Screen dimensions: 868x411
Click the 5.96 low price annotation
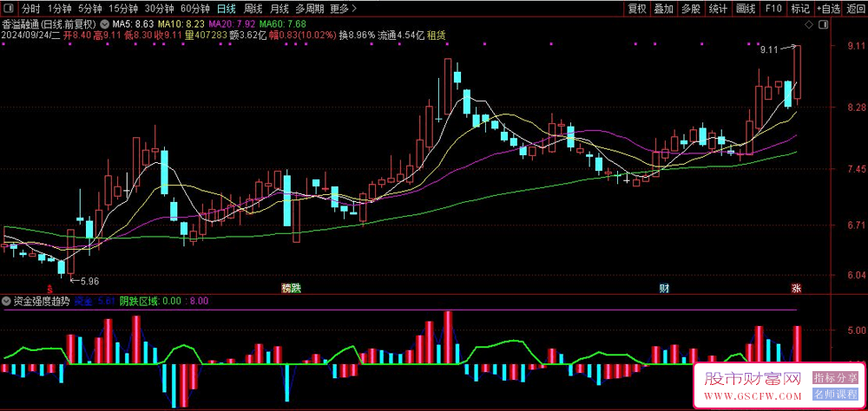pyautogui.click(x=89, y=281)
